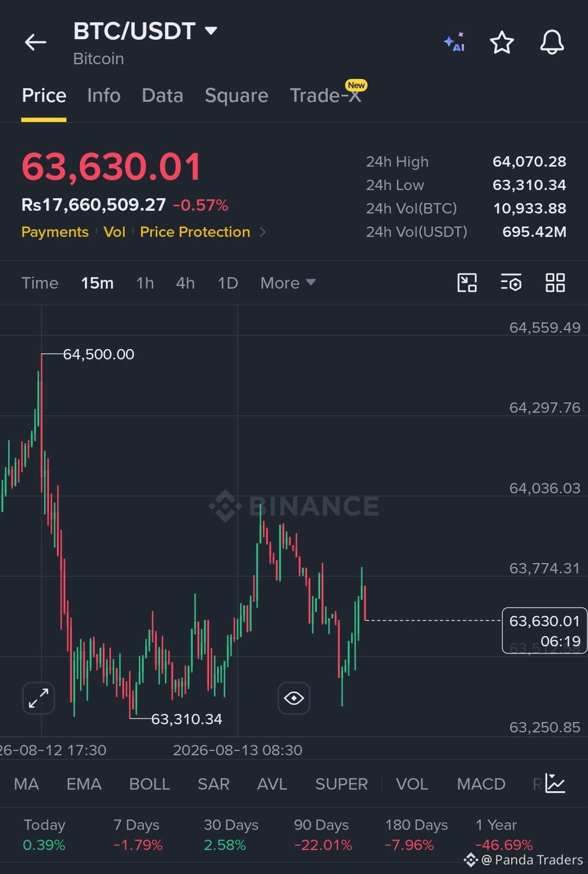Open the grid layout icon
588x874 pixels.
555,283
